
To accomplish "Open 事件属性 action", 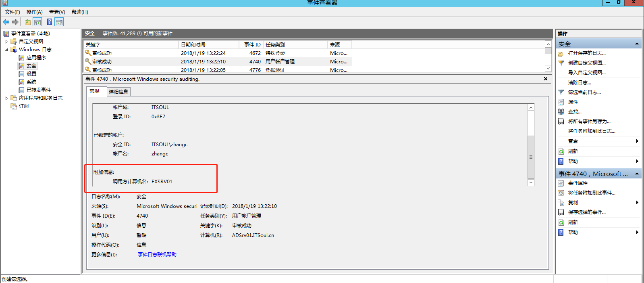I will [x=578, y=183].
